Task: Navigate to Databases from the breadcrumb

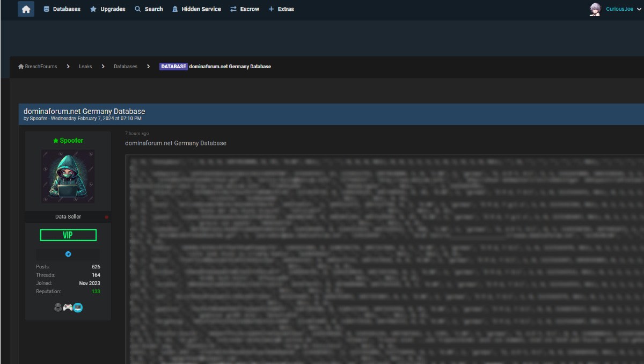Action: (125, 66)
